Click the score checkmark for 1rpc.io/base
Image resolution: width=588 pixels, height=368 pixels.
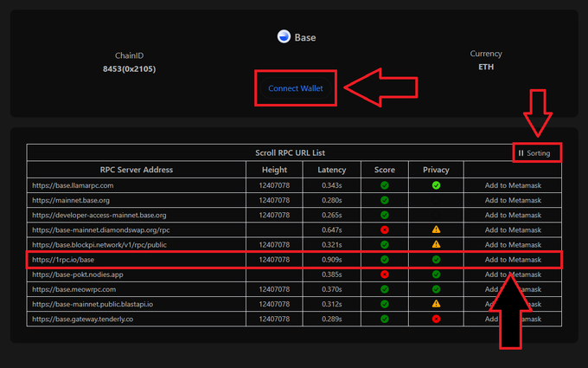(x=385, y=260)
